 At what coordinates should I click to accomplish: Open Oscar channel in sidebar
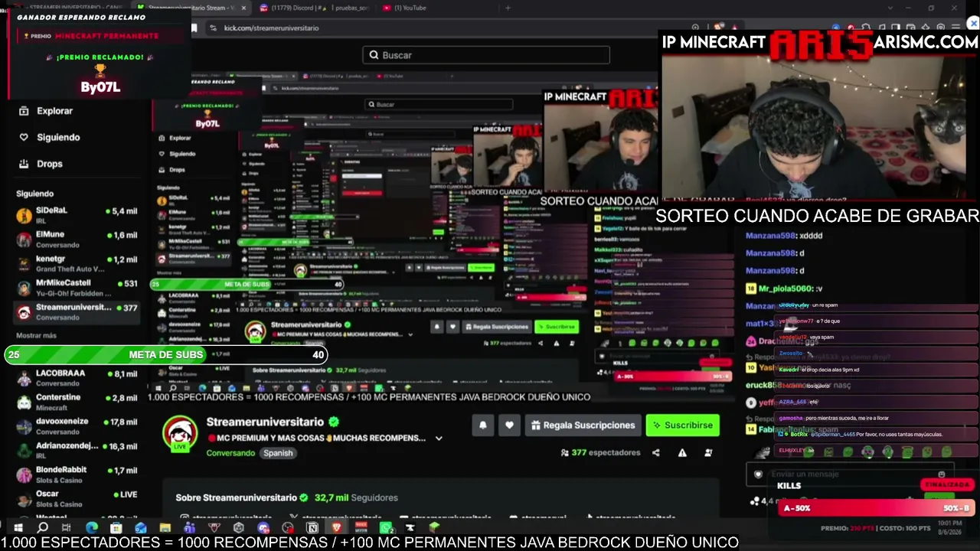point(77,499)
